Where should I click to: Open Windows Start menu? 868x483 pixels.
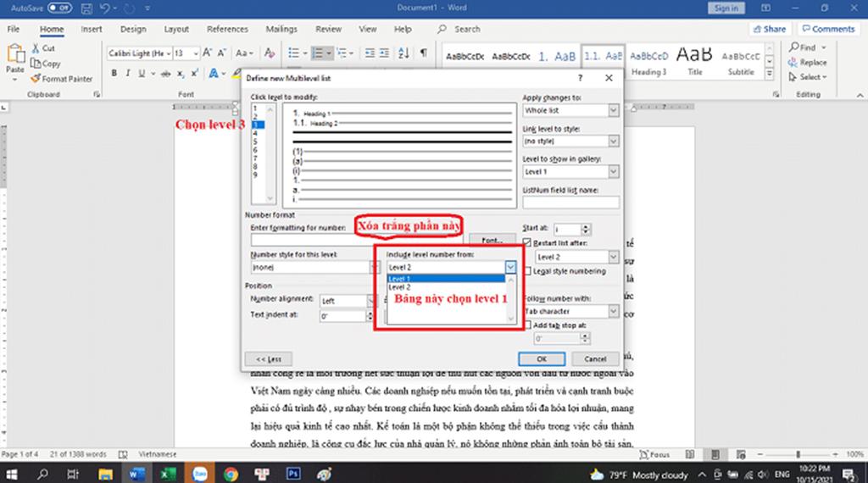11,475
